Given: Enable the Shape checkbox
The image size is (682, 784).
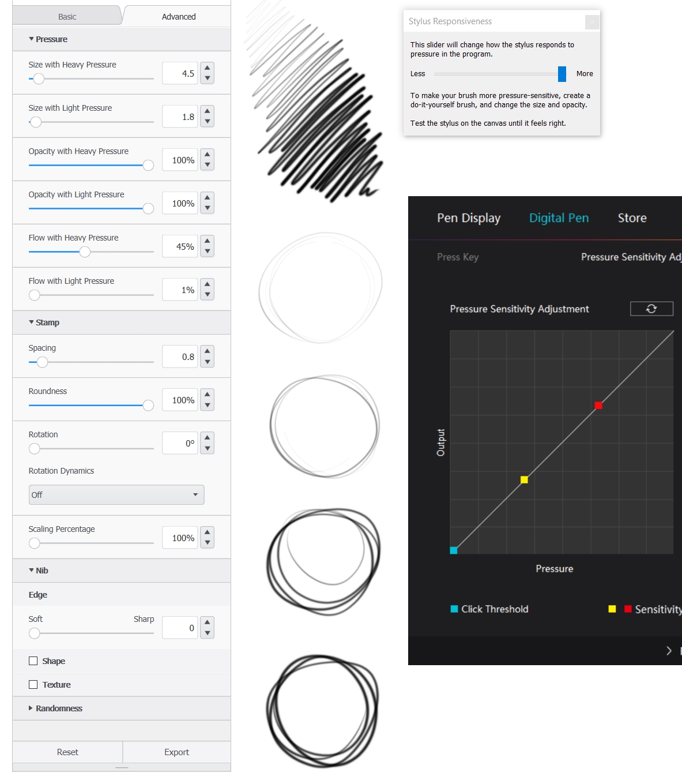Looking at the screenshot, I should [x=33, y=661].
